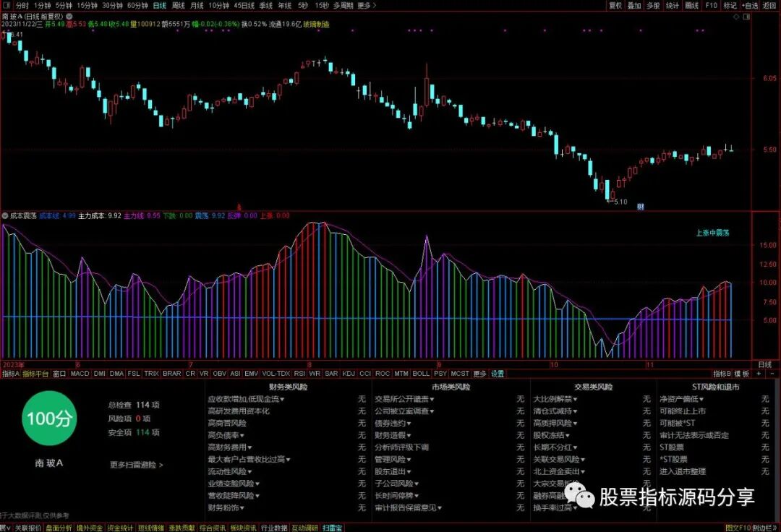This screenshot has height=532, width=781.
Task: Select the RSI indicator tab
Action: pos(299,373)
